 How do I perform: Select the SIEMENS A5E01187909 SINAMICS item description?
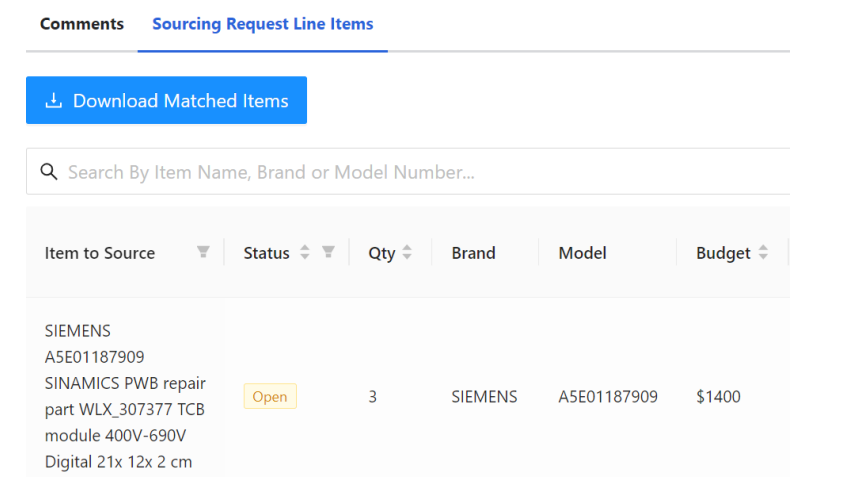(x=125, y=396)
